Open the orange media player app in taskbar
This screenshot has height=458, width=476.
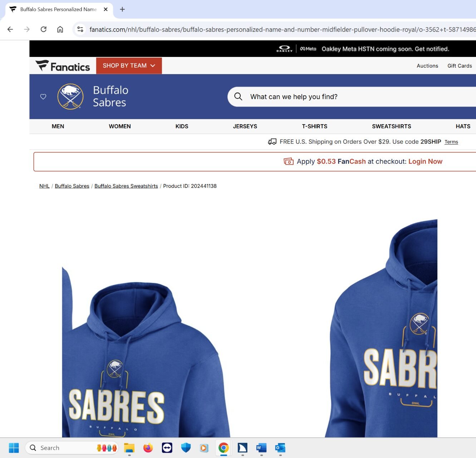tap(204, 448)
